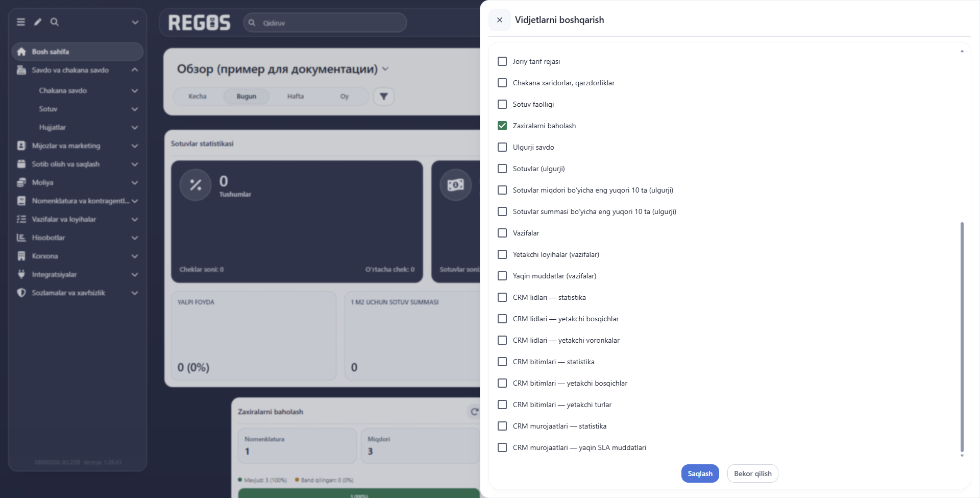
Task: Click the Bosh sahifa home icon
Action: point(21,52)
